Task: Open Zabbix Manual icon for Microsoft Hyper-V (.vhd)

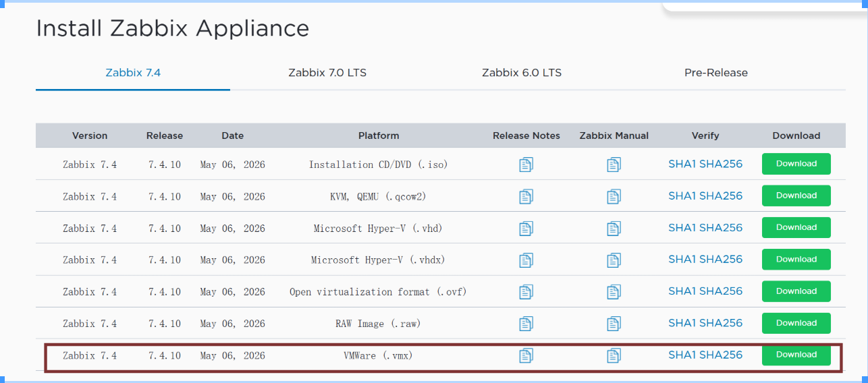Action: coord(614,228)
